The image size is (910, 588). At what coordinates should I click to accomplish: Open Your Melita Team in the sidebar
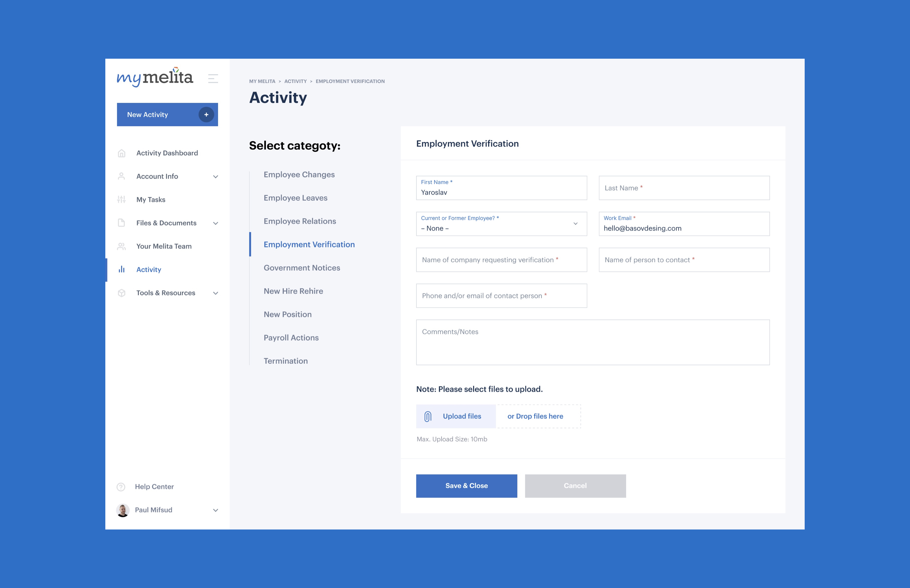point(164,246)
